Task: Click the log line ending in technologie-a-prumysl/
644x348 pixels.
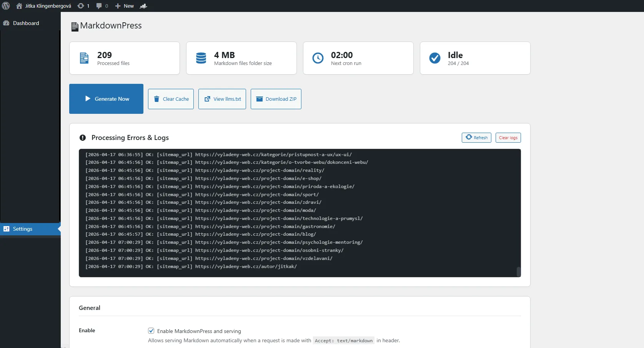Action: (x=224, y=218)
